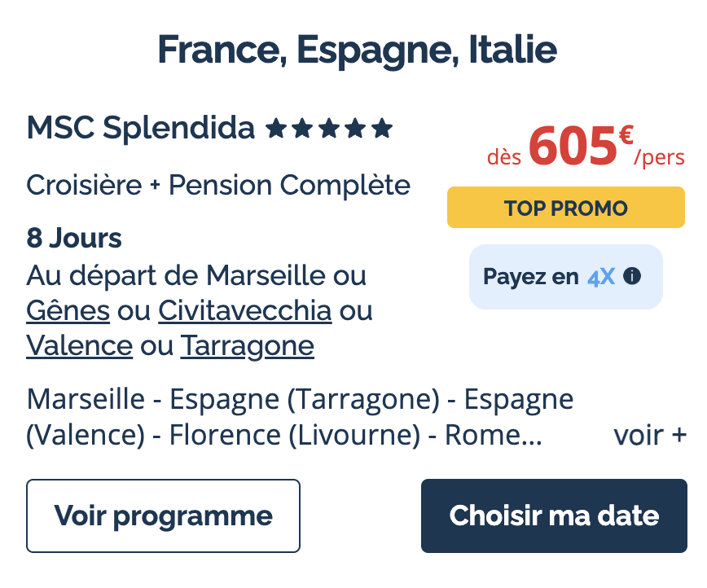Expand the itinerary with voir +
Image resolution: width=707 pixels, height=588 pixels.
click(650, 436)
